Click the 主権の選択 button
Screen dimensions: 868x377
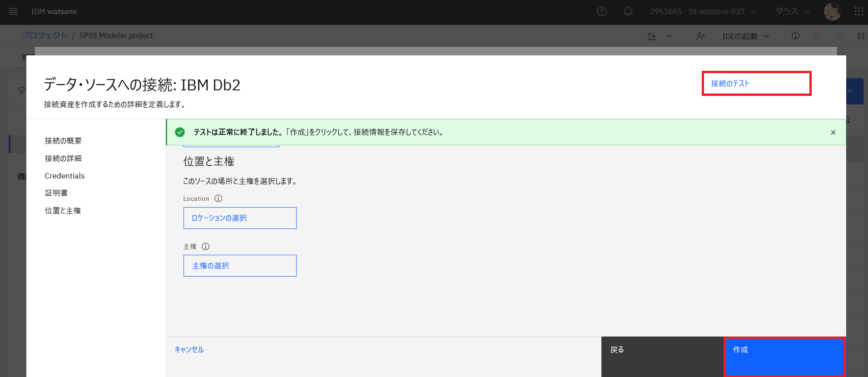240,266
